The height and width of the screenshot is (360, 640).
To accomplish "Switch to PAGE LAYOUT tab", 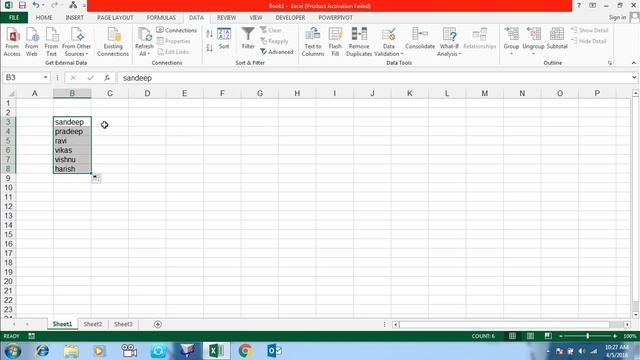I will (115, 18).
